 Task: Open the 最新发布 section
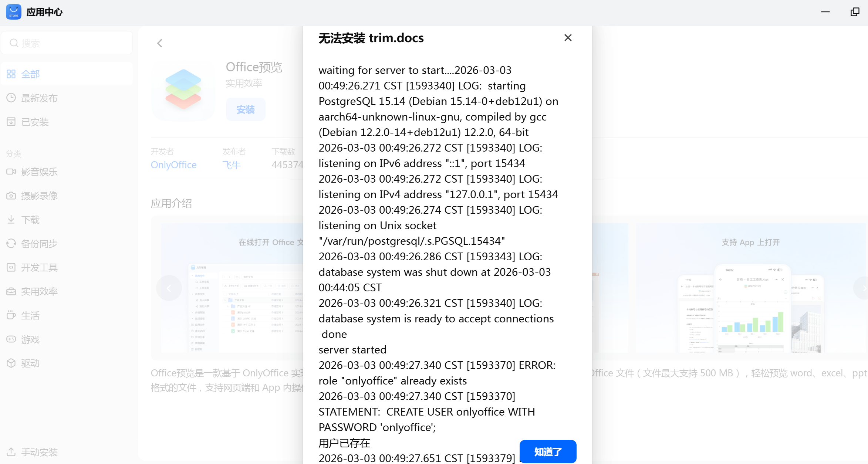pos(39,98)
